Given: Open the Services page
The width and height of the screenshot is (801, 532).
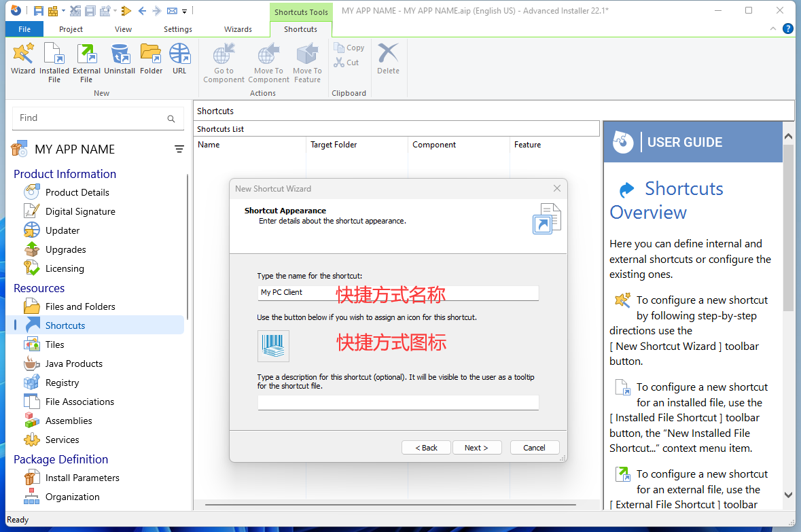Looking at the screenshot, I should click(62, 440).
